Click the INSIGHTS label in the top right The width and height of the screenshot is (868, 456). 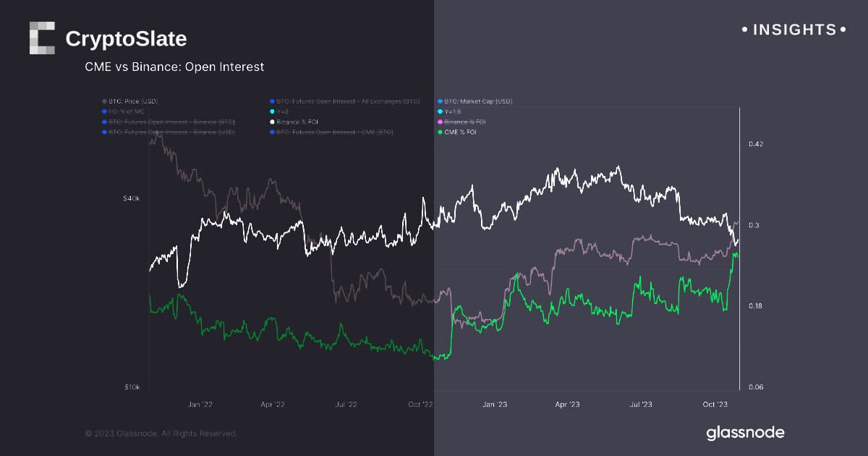pyautogui.click(x=794, y=30)
